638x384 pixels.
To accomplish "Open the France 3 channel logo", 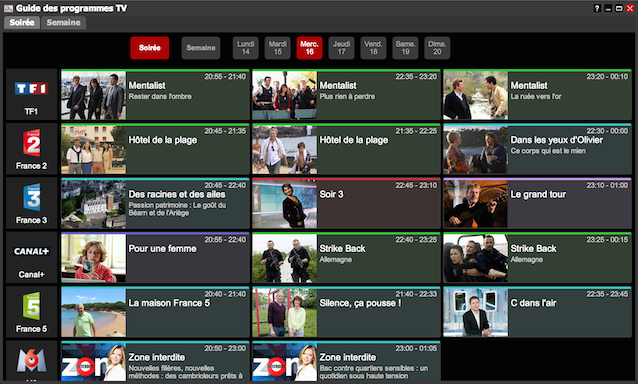I will point(32,197).
